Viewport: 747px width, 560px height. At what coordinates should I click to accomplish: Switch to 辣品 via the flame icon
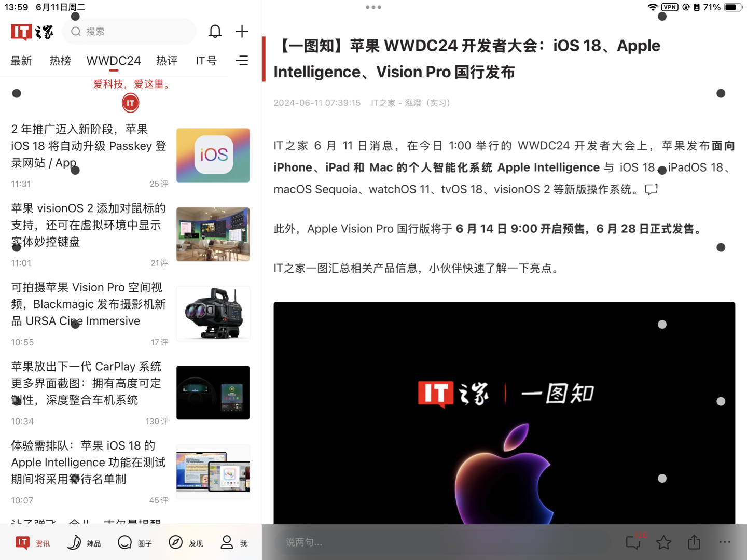point(83,542)
